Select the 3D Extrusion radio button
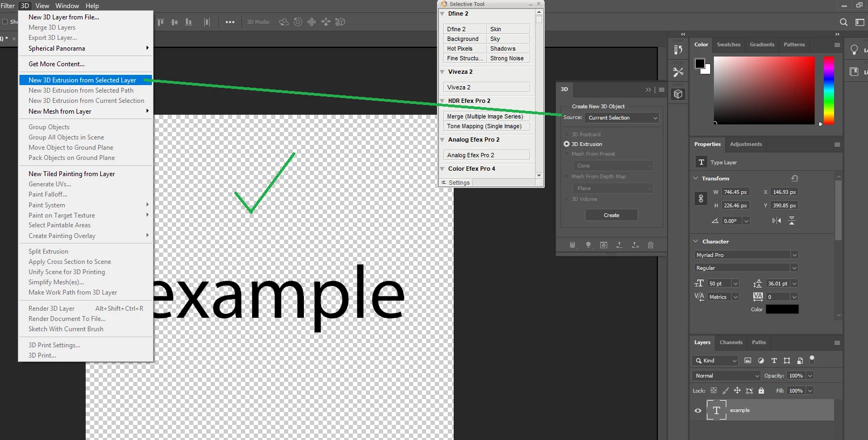This screenshot has width=868, height=440. pyautogui.click(x=566, y=144)
